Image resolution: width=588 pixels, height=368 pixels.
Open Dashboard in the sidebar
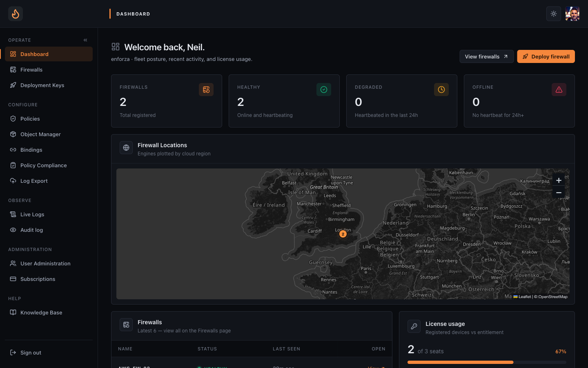(49, 54)
